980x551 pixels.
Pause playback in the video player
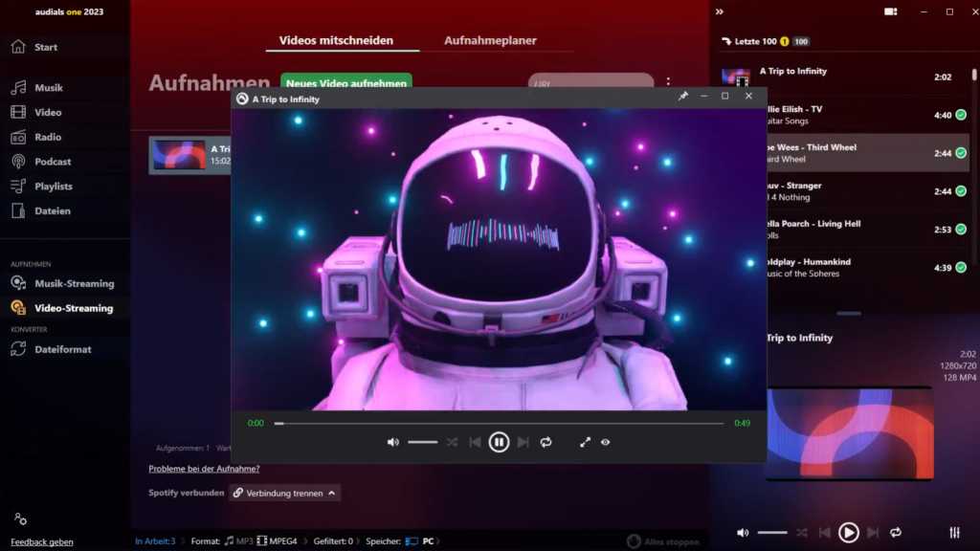coord(499,442)
